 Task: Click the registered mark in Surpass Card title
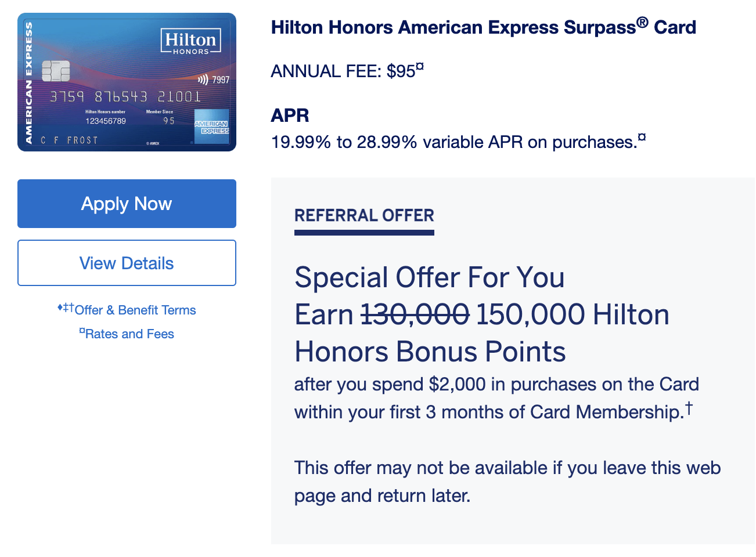pos(642,23)
